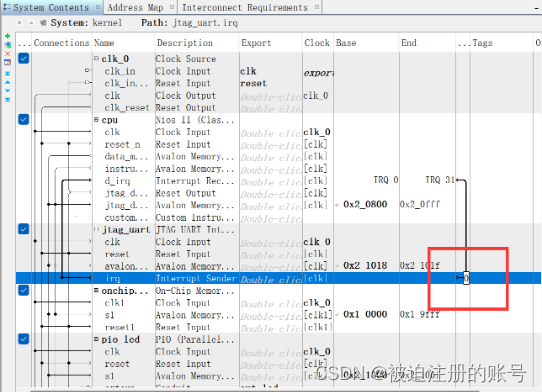Select the d_irq interface under cpu
This screenshot has width=542, height=392.
pos(117,181)
